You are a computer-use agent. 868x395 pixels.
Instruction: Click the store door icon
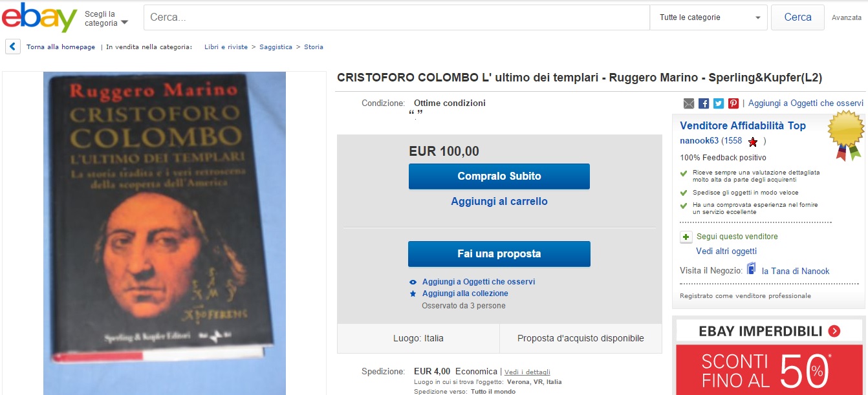click(x=752, y=269)
